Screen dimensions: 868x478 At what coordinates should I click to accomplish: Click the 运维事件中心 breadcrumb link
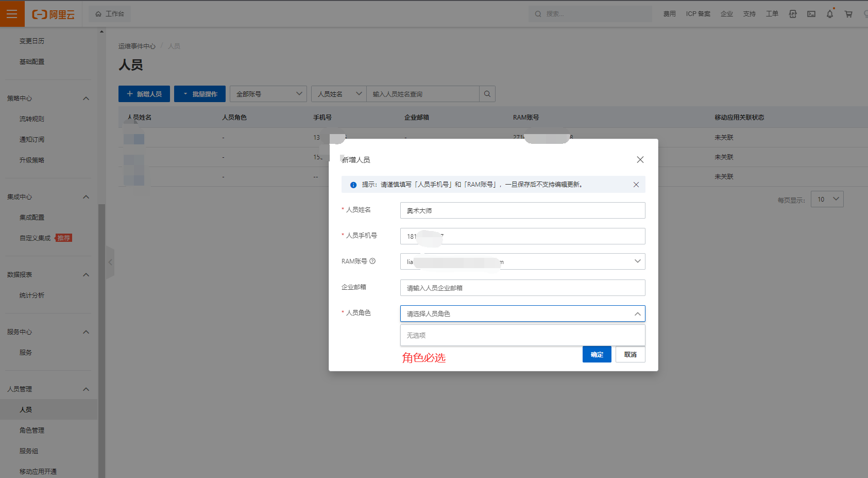(x=137, y=46)
